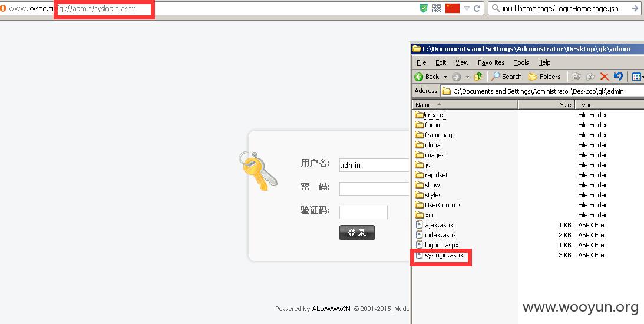Viewport: 644px width, 324px height.
Task: Submit browser search with the arrow icon
Action: pos(635,8)
